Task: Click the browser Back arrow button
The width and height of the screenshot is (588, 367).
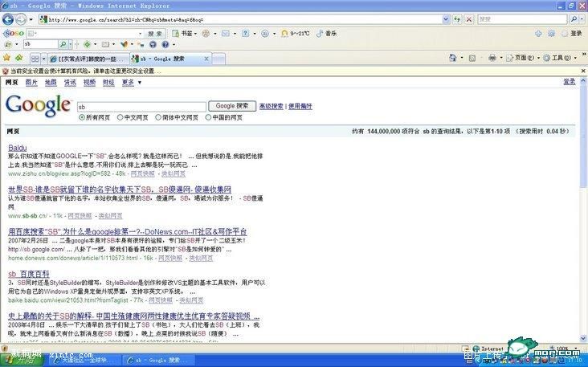Action: pyautogui.click(x=8, y=18)
